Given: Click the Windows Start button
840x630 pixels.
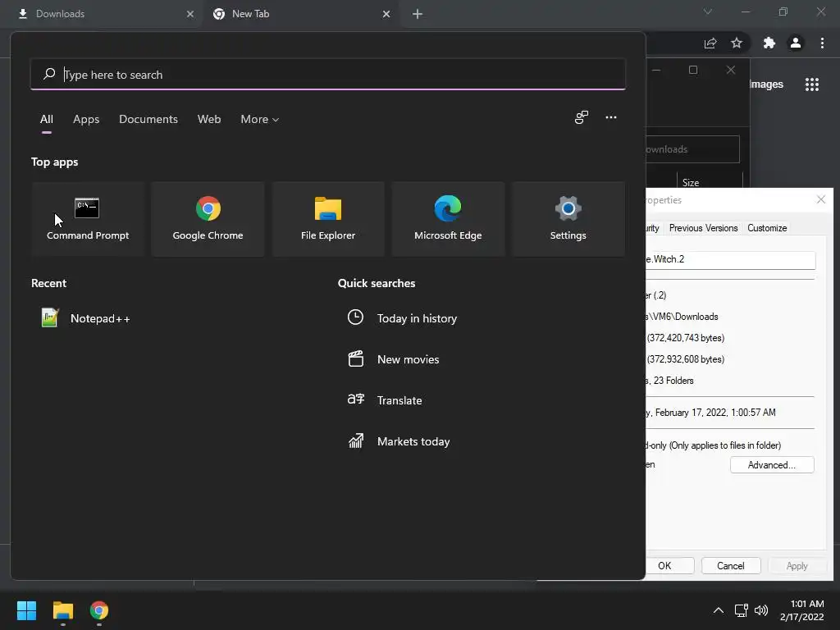Looking at the screenshot, I should 26,610.
